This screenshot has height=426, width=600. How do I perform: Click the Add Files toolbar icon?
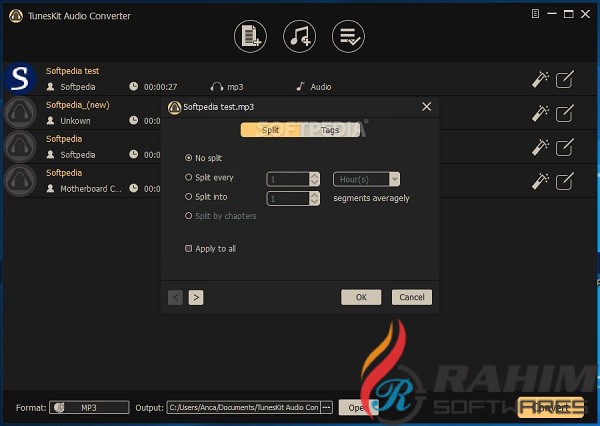click(x=250, y=36)
